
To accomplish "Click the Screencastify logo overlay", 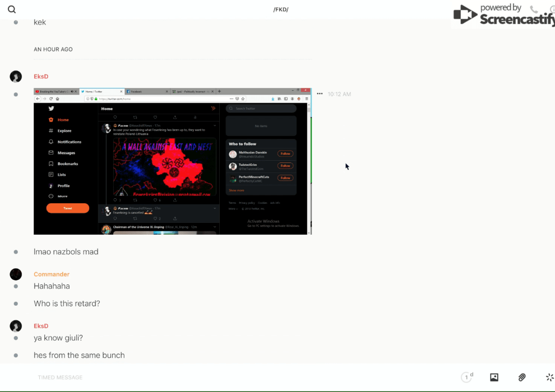I will tap(505, 15).
